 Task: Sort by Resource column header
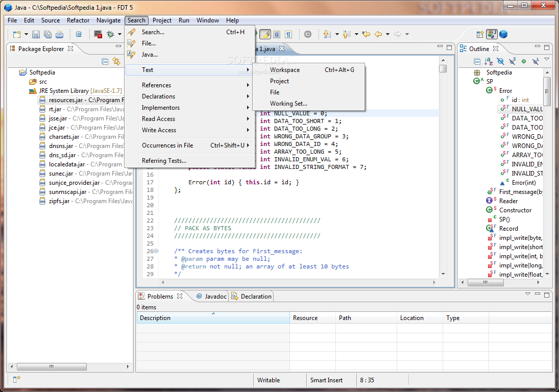[x=312, y=318]
